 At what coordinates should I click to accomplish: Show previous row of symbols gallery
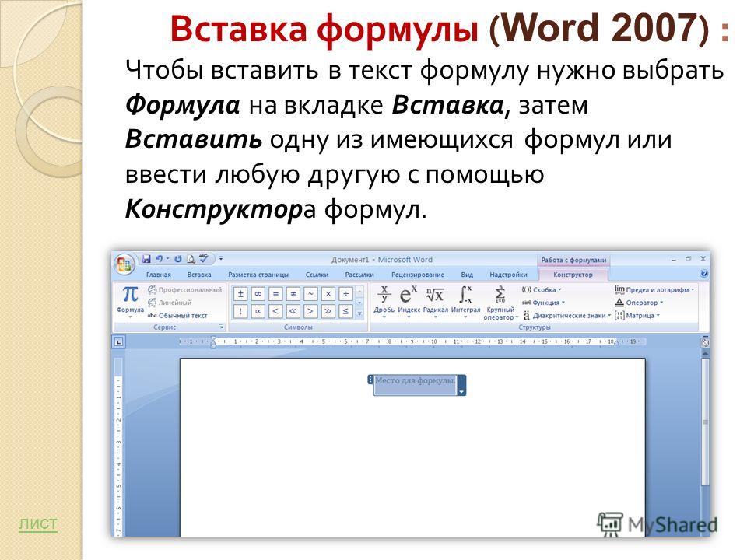click(359, 292)
